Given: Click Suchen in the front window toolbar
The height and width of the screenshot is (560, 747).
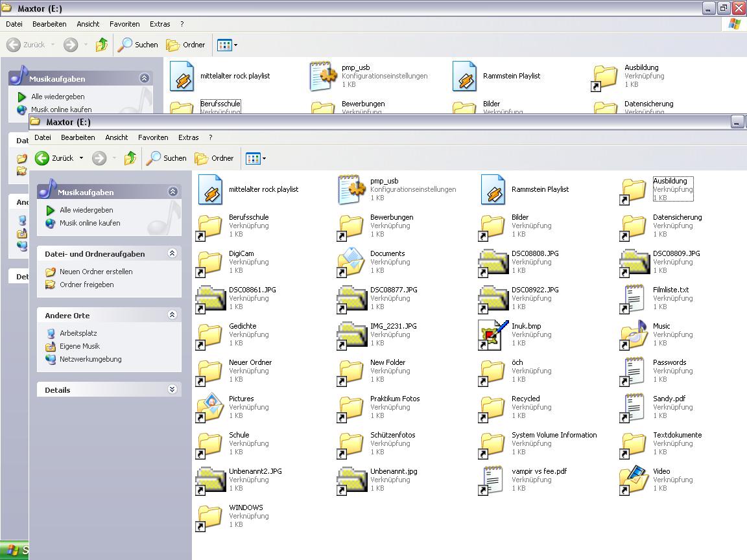Looking at the screenshot, I should pos(166,158).
